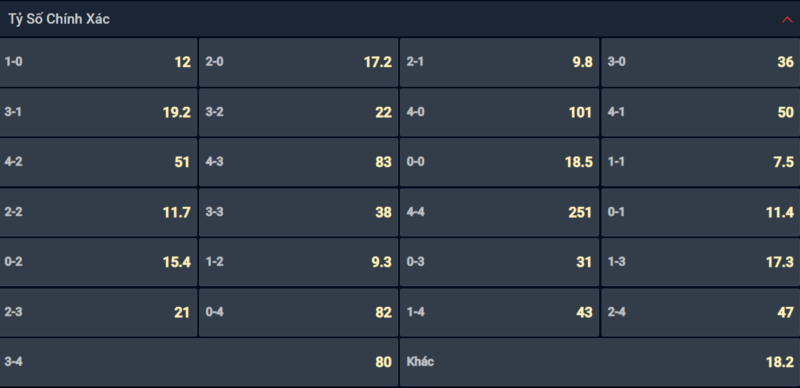Click the Tỷ Số Chính Xác header
800x388 pixels.
(400, 19)
